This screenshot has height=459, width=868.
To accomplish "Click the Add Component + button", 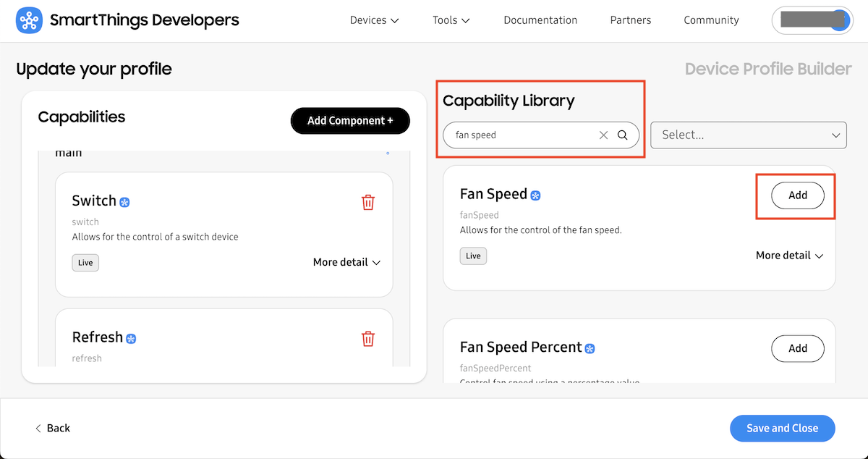I will coord(350,121).
